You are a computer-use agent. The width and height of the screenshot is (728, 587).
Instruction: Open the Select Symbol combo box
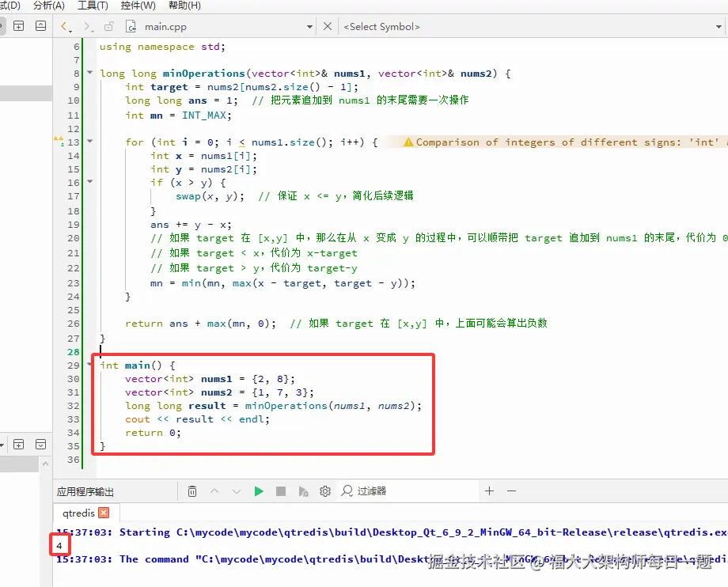pyautogui.click(x=532, y=27)
